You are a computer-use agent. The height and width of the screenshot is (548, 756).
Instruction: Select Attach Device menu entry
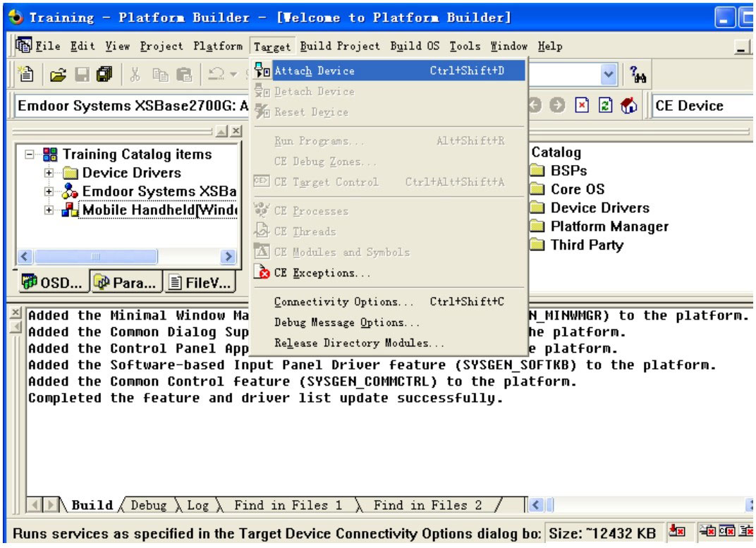click(x=314, y=71)
